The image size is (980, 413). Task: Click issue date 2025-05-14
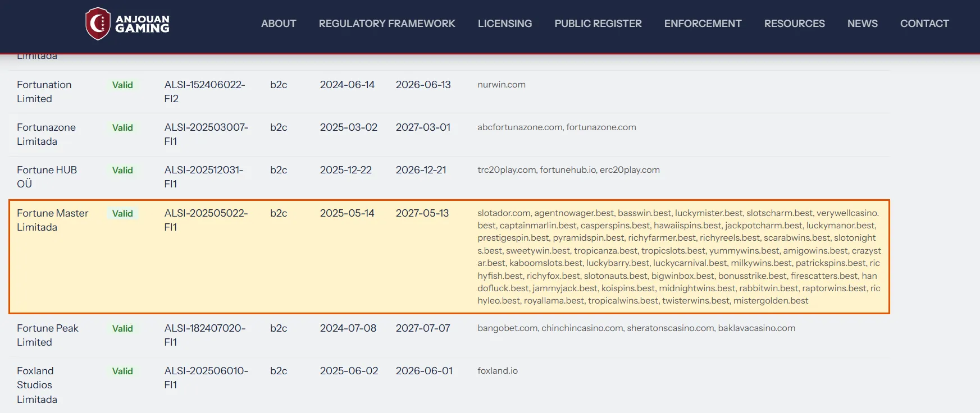point(347,213)
